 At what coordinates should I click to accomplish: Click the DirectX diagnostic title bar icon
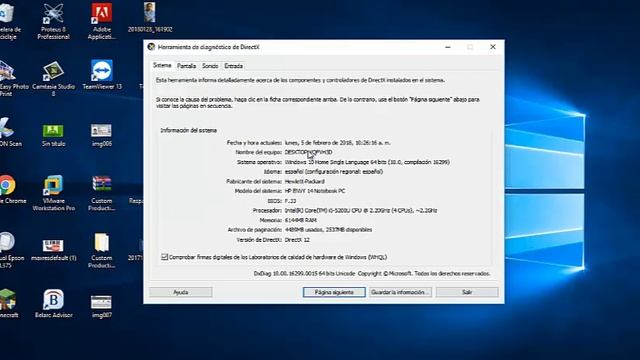[151, 47]
